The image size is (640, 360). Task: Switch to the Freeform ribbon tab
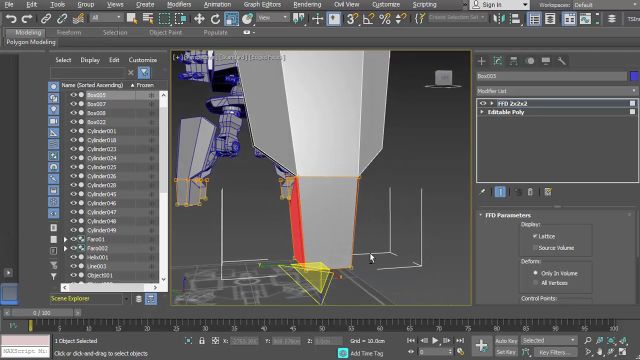coord(69,32)
